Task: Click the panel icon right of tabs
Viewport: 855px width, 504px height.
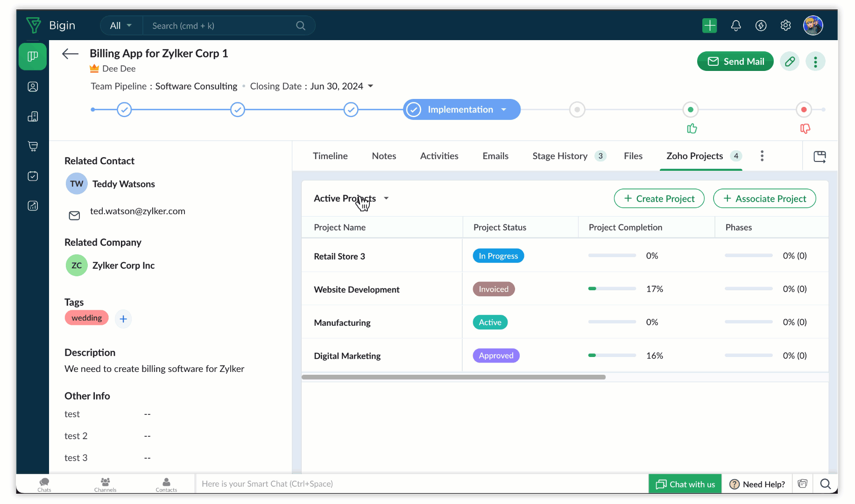Action: 820,156
